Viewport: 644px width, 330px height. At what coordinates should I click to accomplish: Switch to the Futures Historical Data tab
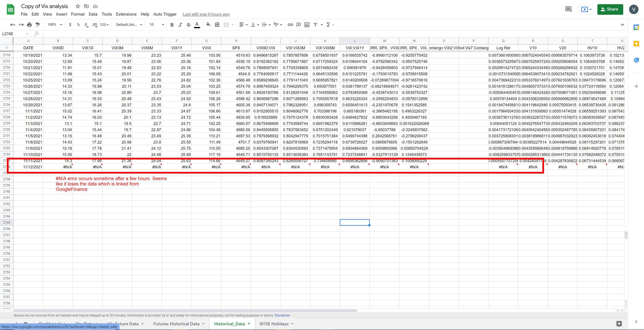176,324
